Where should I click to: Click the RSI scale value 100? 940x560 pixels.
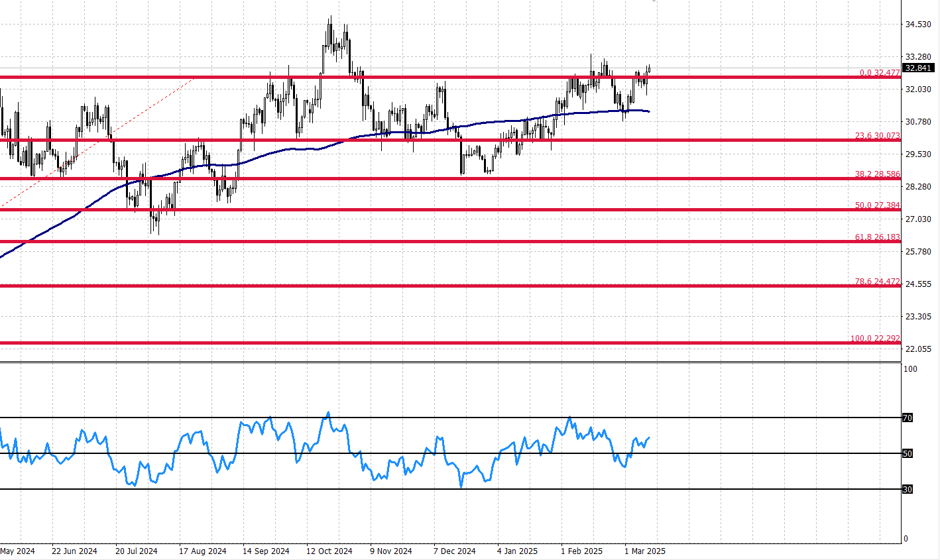(x=910, y=369)
